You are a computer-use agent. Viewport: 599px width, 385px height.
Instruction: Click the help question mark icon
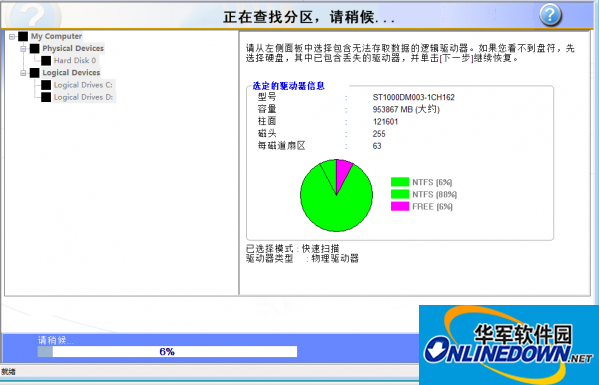coord(550,15)
